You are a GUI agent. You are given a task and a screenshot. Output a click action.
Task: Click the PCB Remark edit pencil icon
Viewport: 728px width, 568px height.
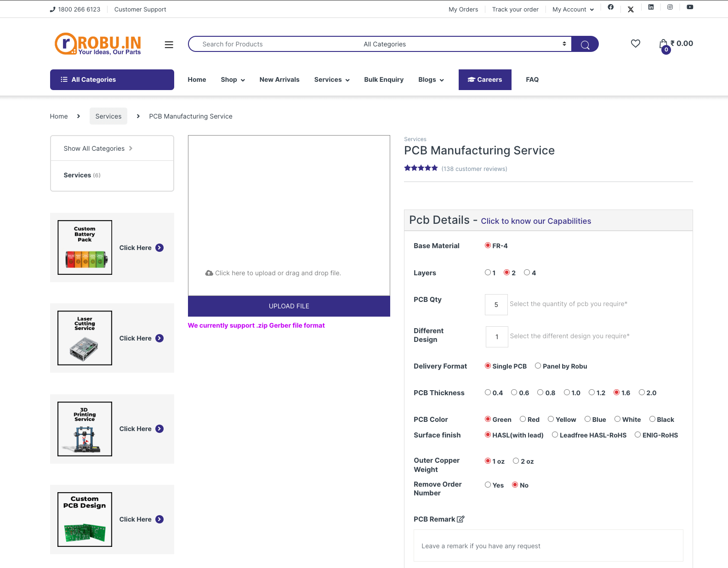pos(461,519)
